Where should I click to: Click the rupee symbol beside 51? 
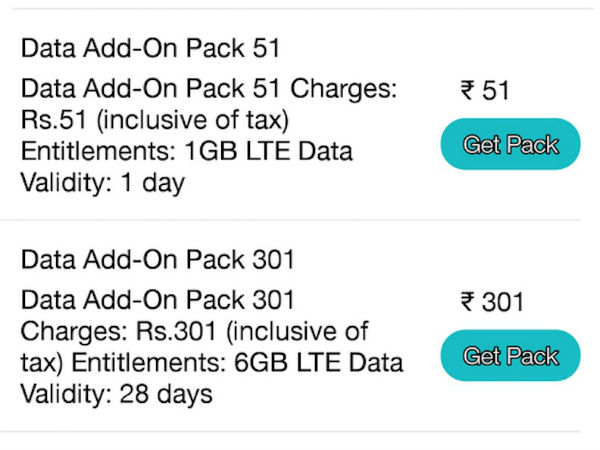(467, 91)
